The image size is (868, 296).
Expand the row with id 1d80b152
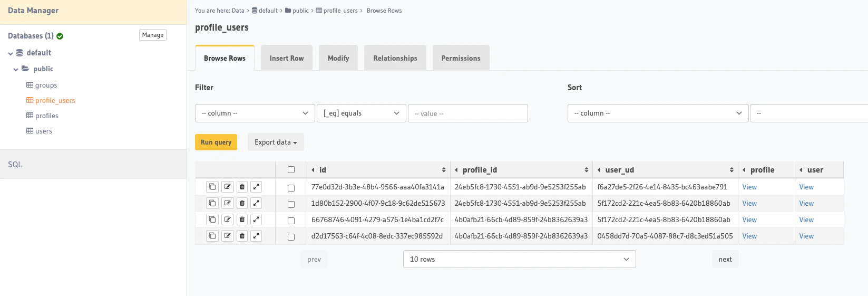[x=256, y=203]
